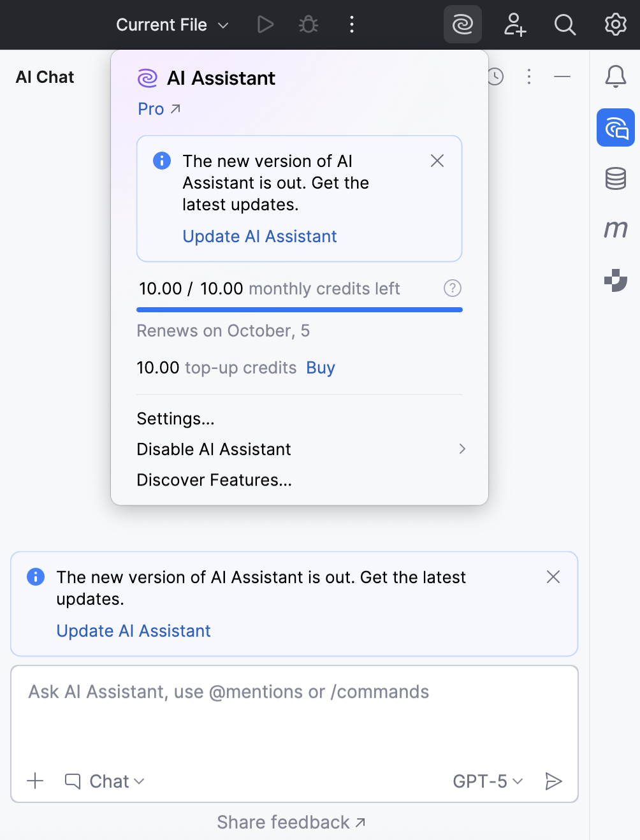Toggle the AI Assistant tool window in the sidebar

pos(615,127)
